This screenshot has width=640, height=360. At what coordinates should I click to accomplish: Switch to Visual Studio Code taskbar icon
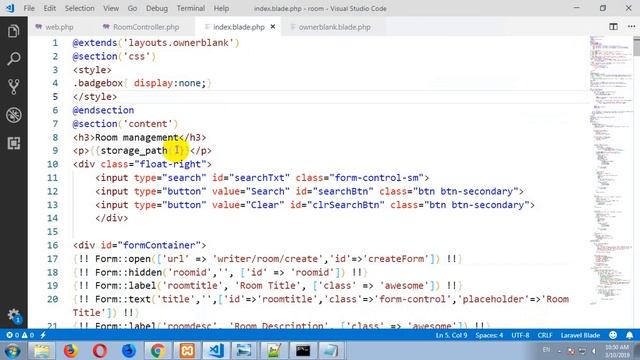click(216, 351)
